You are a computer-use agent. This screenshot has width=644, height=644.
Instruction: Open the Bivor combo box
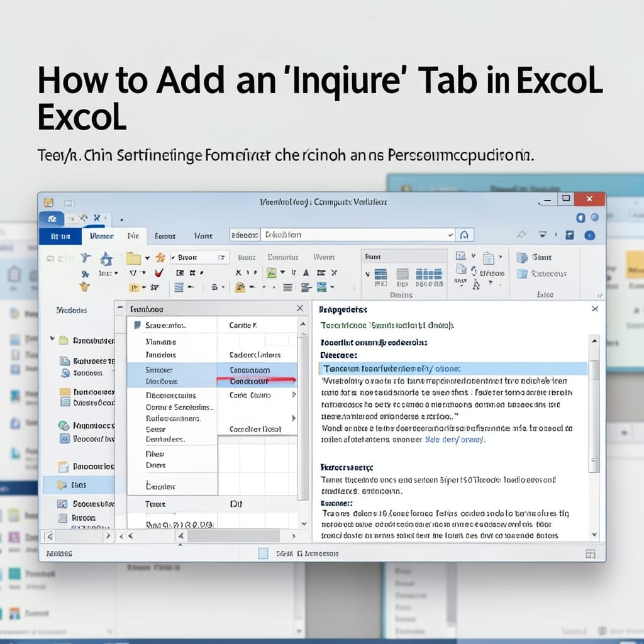pyautogui.click(x=199, y=257)
